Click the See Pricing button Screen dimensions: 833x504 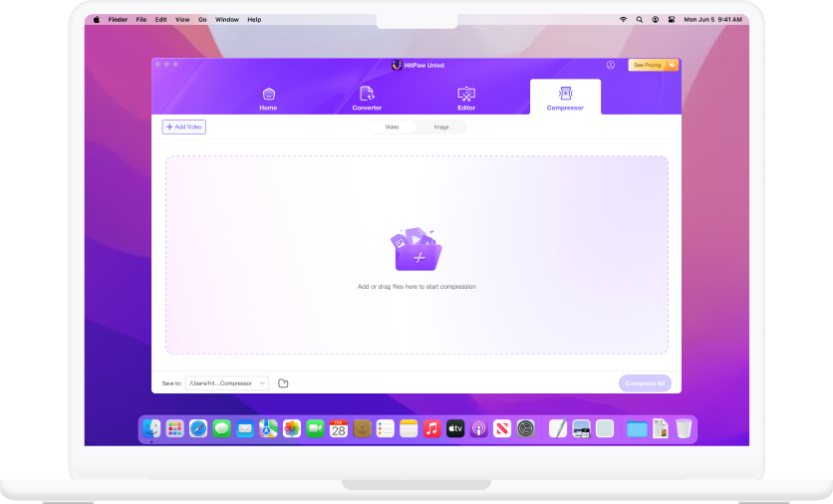[x=653, y=65]
